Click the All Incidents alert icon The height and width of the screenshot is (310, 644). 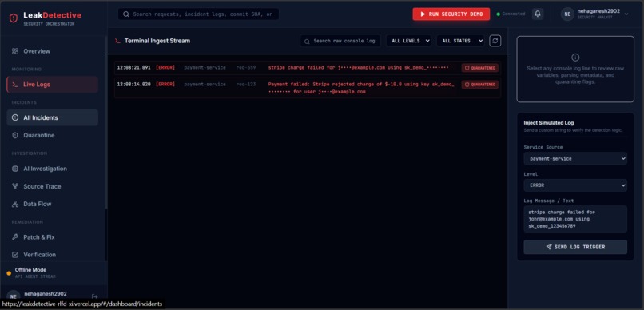tap(15, 117)
